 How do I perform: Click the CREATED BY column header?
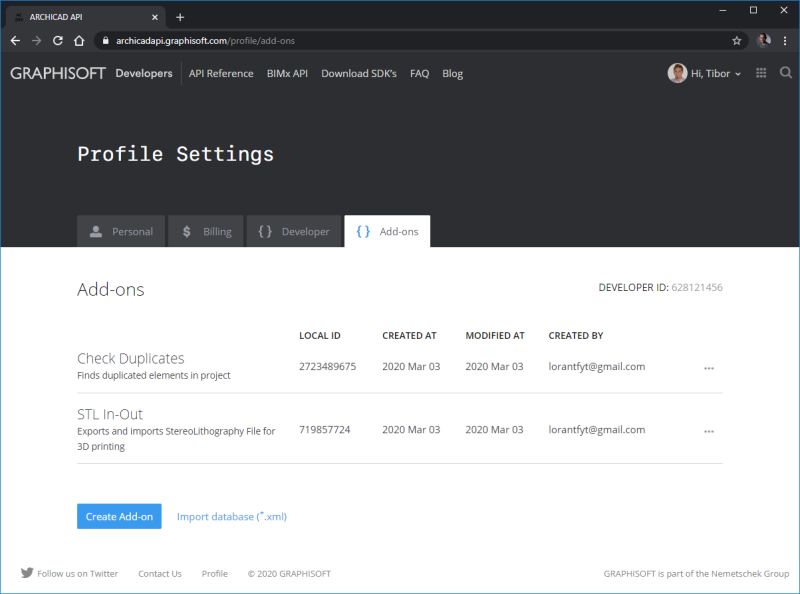click(576, 335)
